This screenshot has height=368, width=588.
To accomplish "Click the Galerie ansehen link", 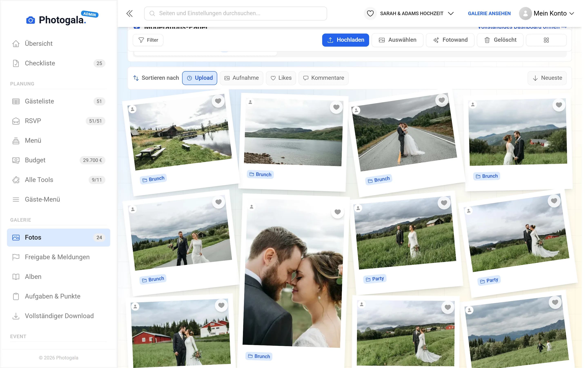I will [489, 13].
